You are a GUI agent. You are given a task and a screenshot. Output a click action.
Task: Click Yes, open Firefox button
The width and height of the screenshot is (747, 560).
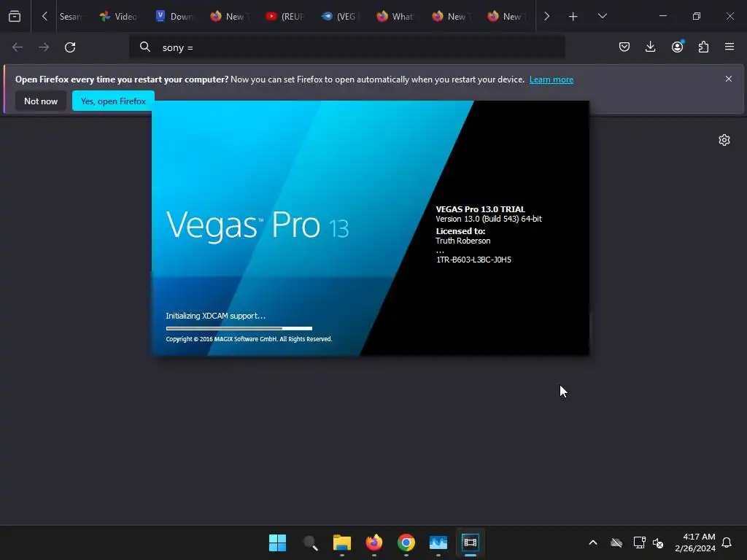(113, 101)
